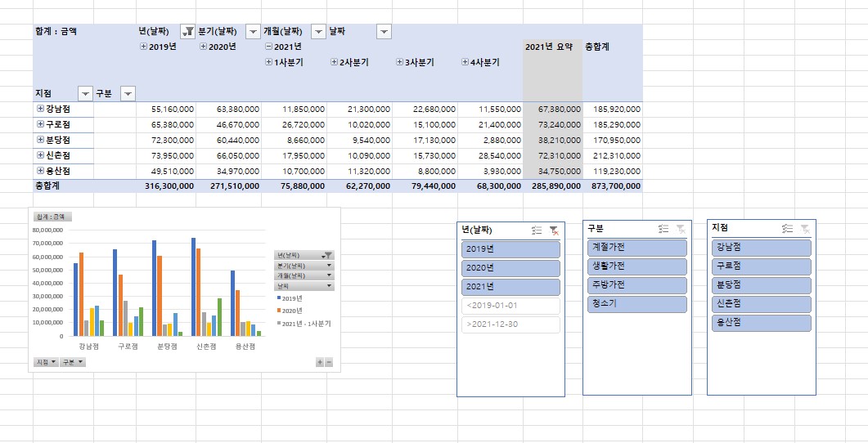This screenshot has height=443, width=868.
Task: Open the 년(날짜) filter dropdown in pivot table
Action: coord(187,31)
